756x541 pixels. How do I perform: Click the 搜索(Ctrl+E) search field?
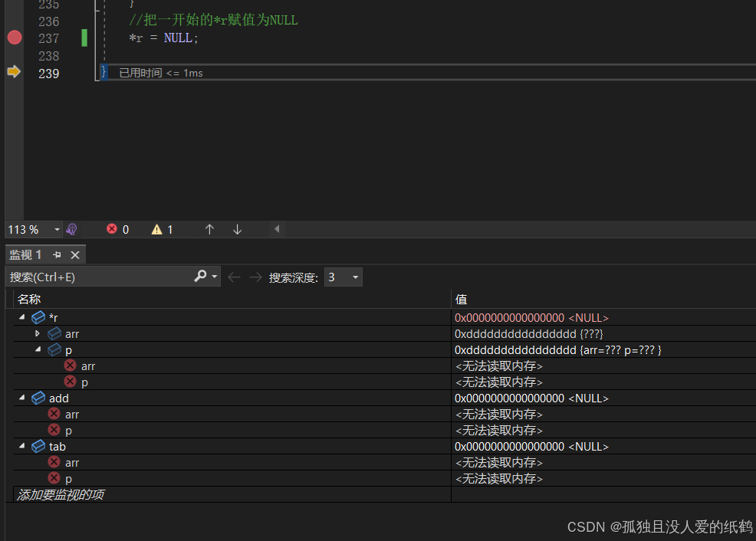(99, 277)
